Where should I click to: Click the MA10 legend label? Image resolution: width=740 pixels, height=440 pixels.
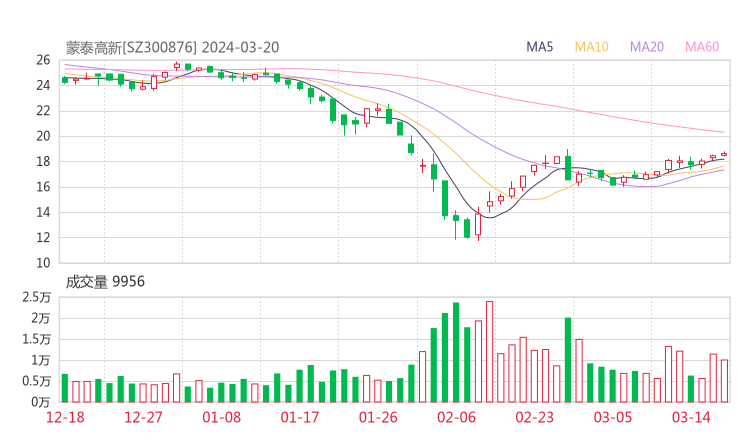[591, 47]
